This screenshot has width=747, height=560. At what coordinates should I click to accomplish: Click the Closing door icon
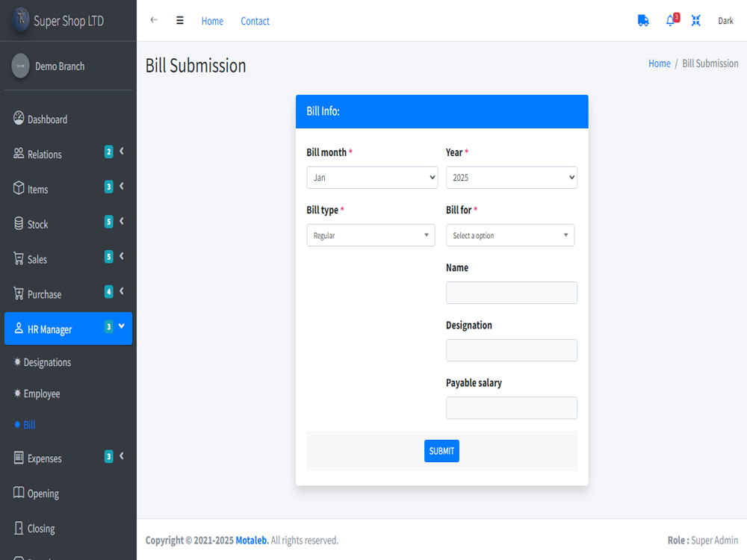point(19,528)
